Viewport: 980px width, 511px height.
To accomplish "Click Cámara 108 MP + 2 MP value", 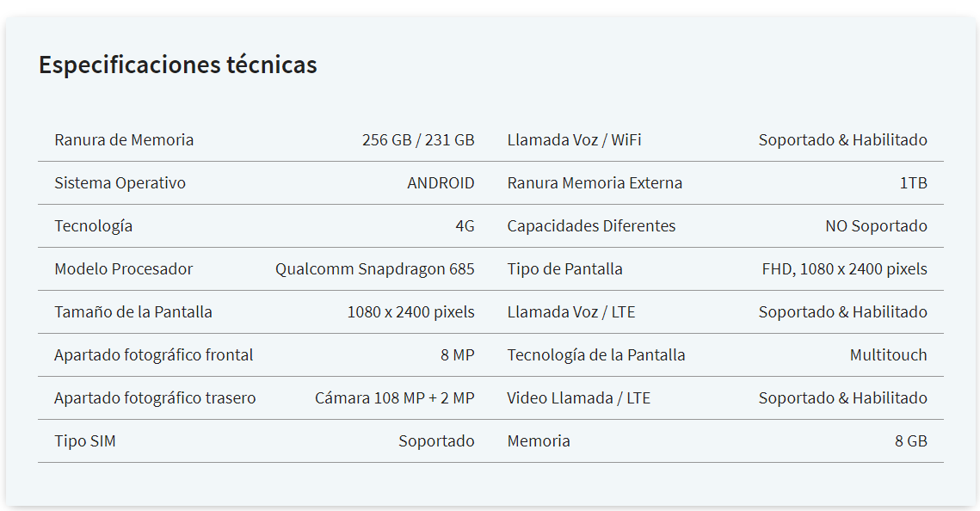I will [394, 398].
